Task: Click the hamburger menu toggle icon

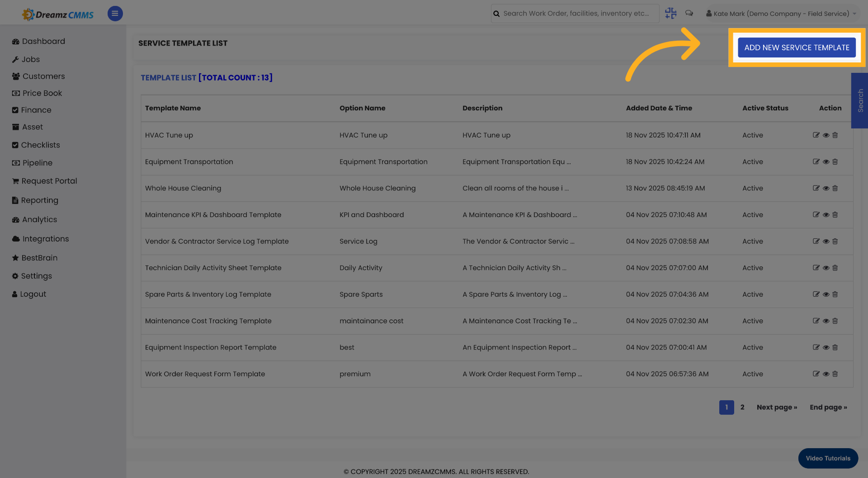Action: pos(115,14)
